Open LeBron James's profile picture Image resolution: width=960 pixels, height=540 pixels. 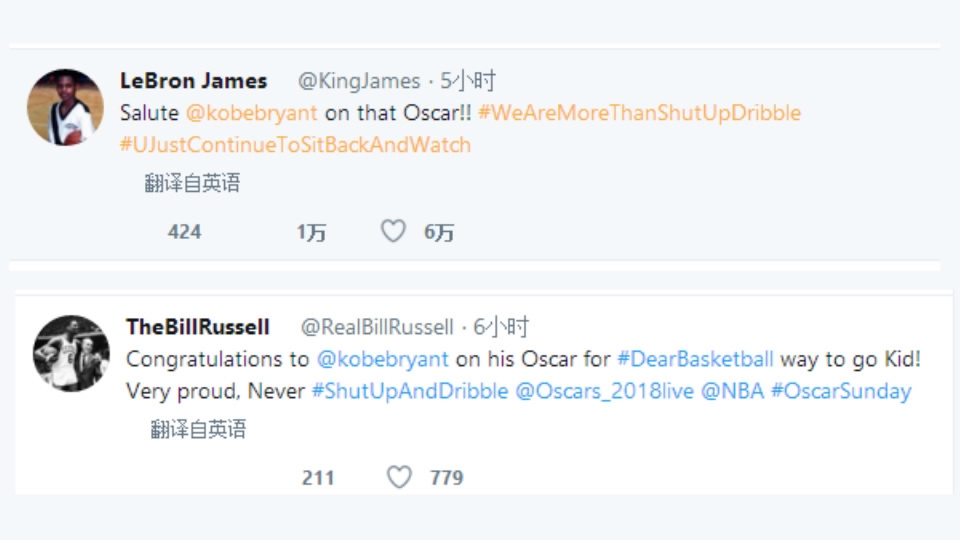pyautogui.click(x=65, y=108)
